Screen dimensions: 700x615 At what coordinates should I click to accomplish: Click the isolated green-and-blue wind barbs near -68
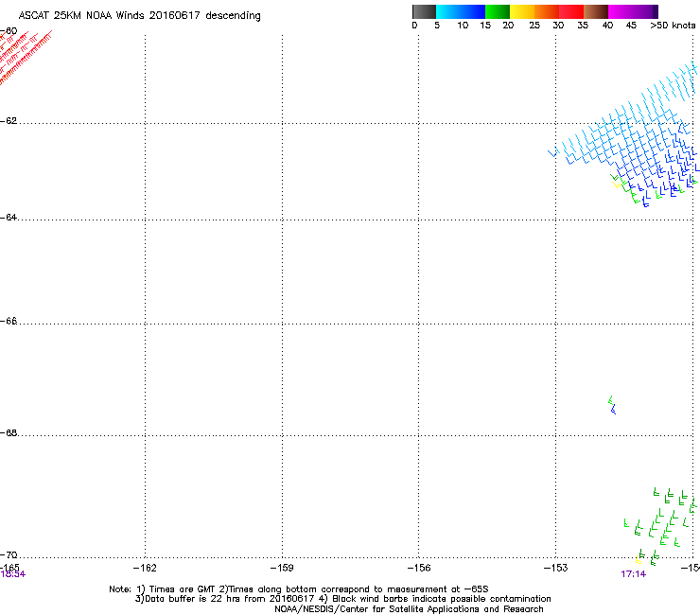(x=612, y=405)
